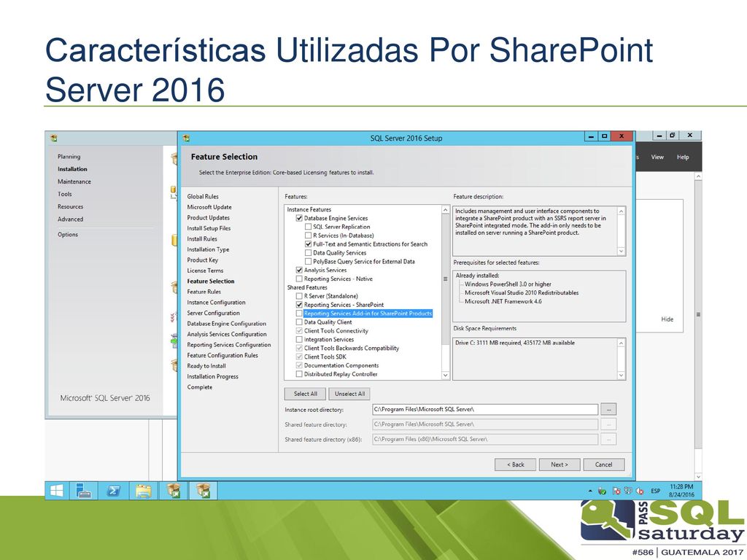Launch PowerShell from the taskbar
This screenshot has height=560, width=747.
click(x=113, y=491)
